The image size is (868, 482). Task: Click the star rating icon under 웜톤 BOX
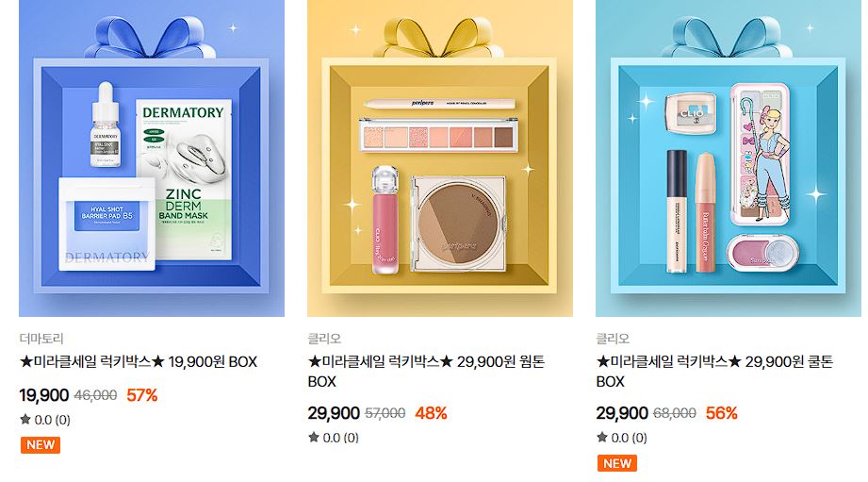[314, 437]
